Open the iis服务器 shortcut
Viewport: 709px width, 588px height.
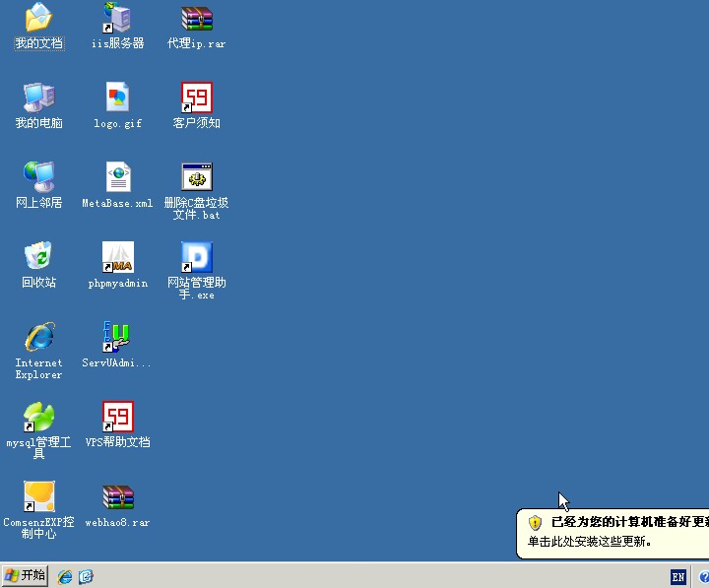point(118,19)
